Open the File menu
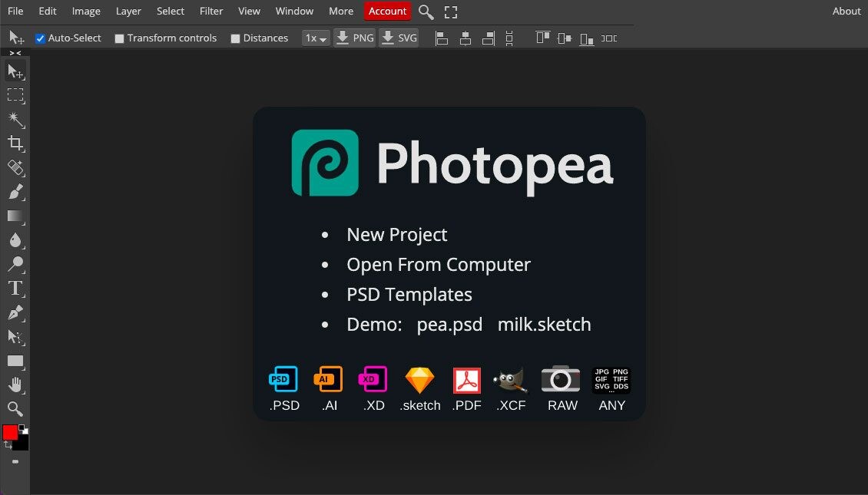Viewport: 868px width, 495px height. [15, 11]
